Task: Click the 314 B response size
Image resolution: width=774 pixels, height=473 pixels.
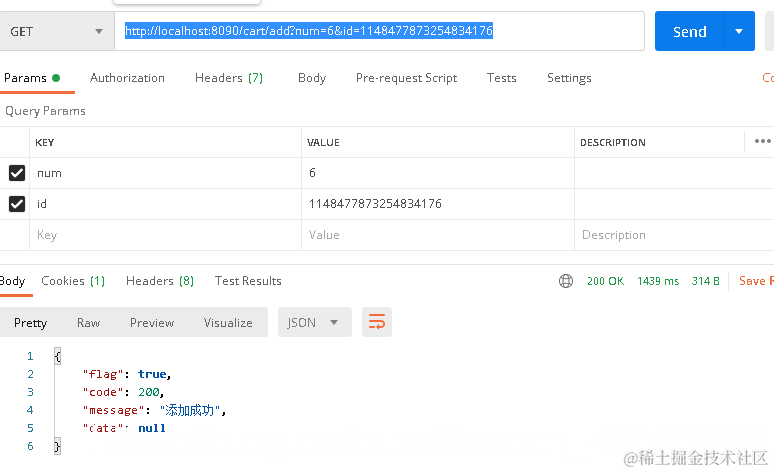Action: [x=705, y=281]
